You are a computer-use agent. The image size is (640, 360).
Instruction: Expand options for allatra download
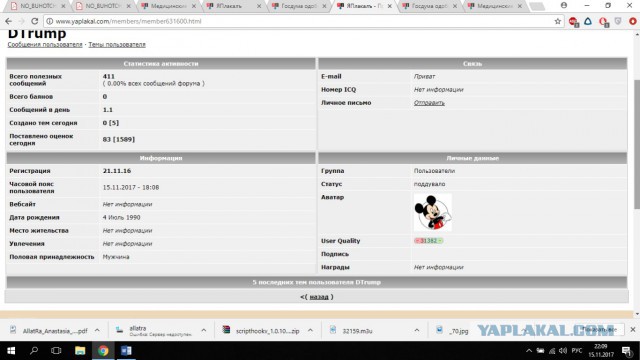coord(204,330)
